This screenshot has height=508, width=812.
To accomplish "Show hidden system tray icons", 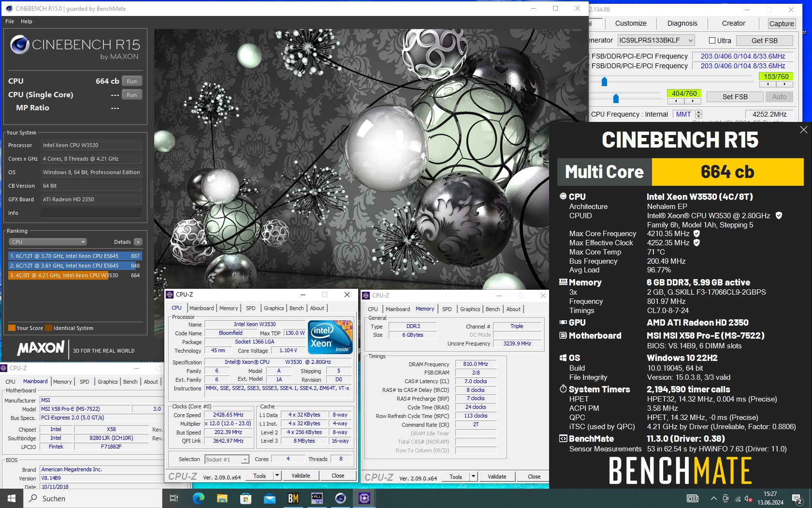I will click(713, 498).
